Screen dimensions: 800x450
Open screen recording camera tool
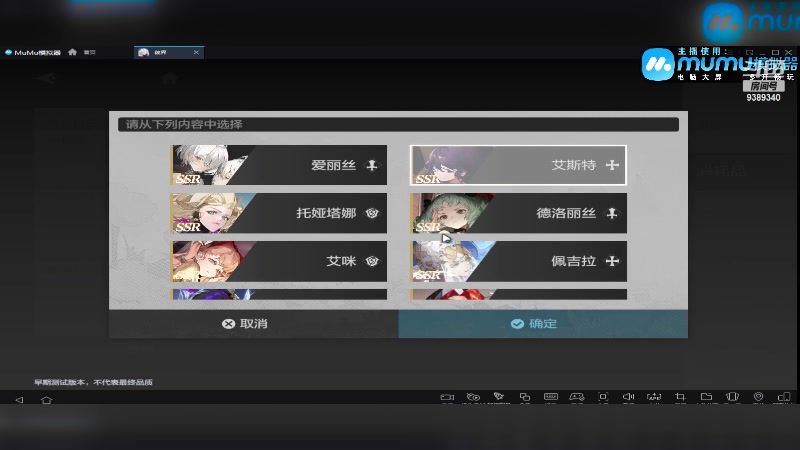point(447,397)
